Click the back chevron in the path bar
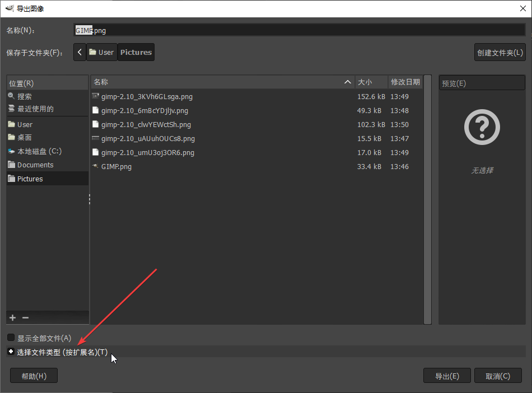 click(x=80, y=52)
